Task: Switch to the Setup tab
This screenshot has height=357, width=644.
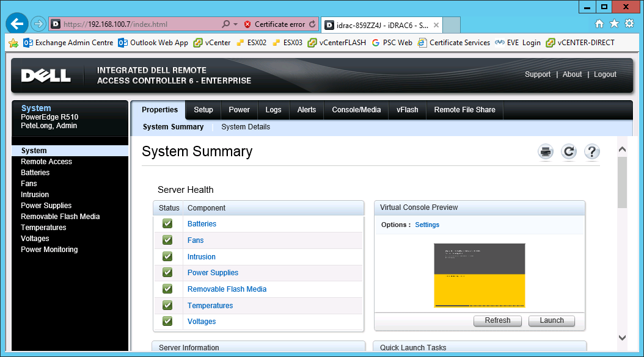Action: [203, 110]
